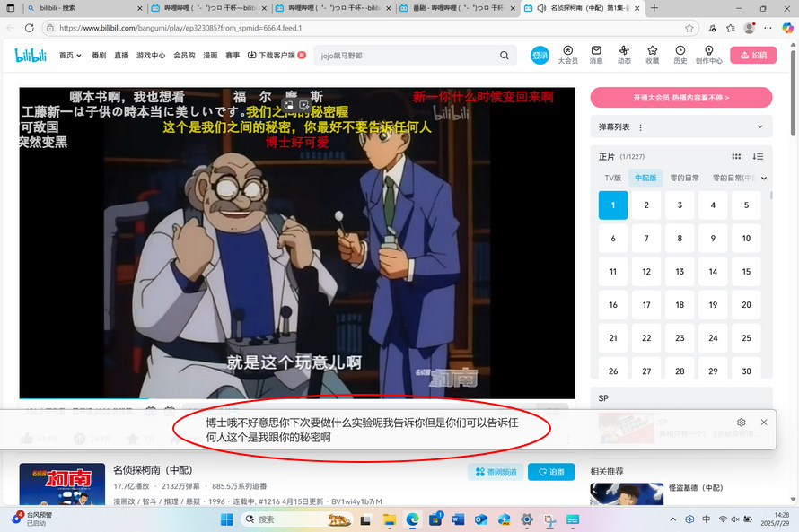Focus the bilibili search input field
Image resolution: width=799 pixels, height=532 pixels.
point(408,56)
